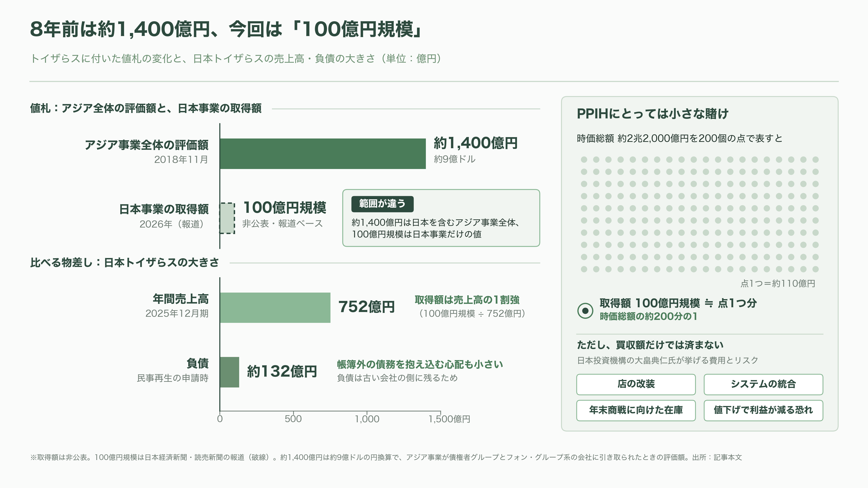Click axis tick label "0"
Viewport: 868px width, 488px height.
[x=220, y=419]
